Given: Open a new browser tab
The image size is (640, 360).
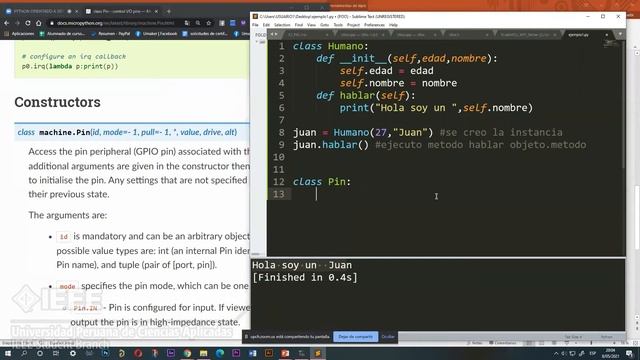Looking at the screenshot, I should point(169,11).
